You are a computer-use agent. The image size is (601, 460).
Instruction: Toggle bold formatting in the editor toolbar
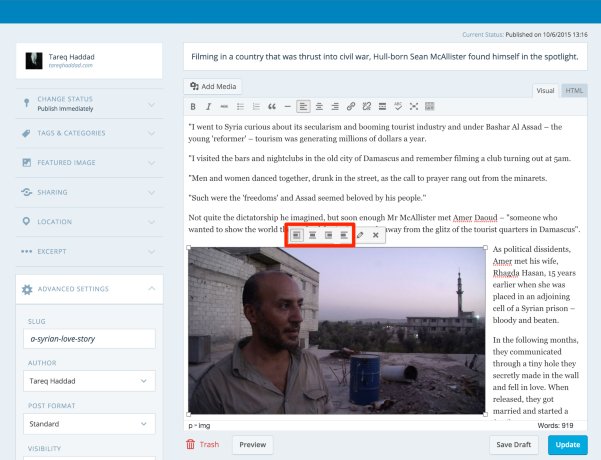point(193,107)
